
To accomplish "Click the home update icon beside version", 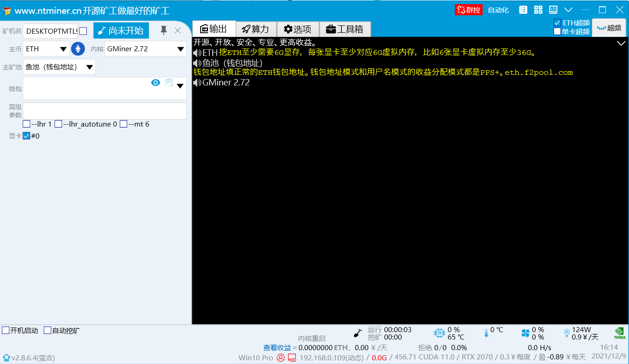I will (6, 358).
